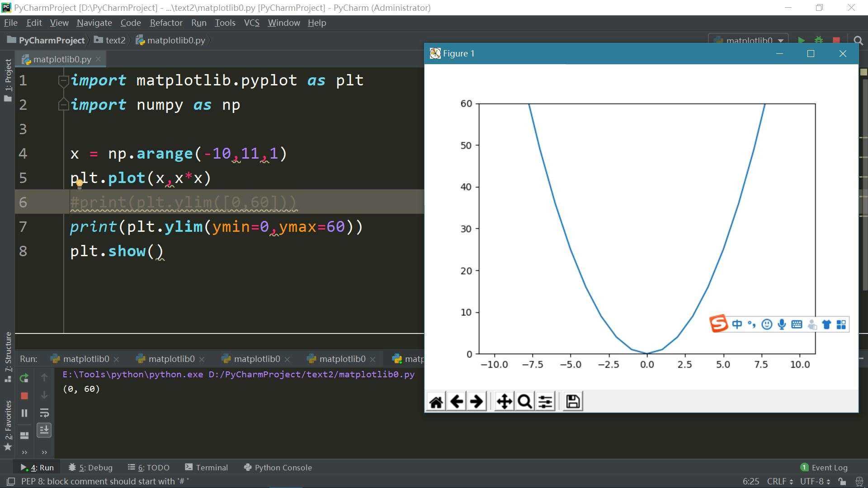Open the Navigate menu

(94, 23)
